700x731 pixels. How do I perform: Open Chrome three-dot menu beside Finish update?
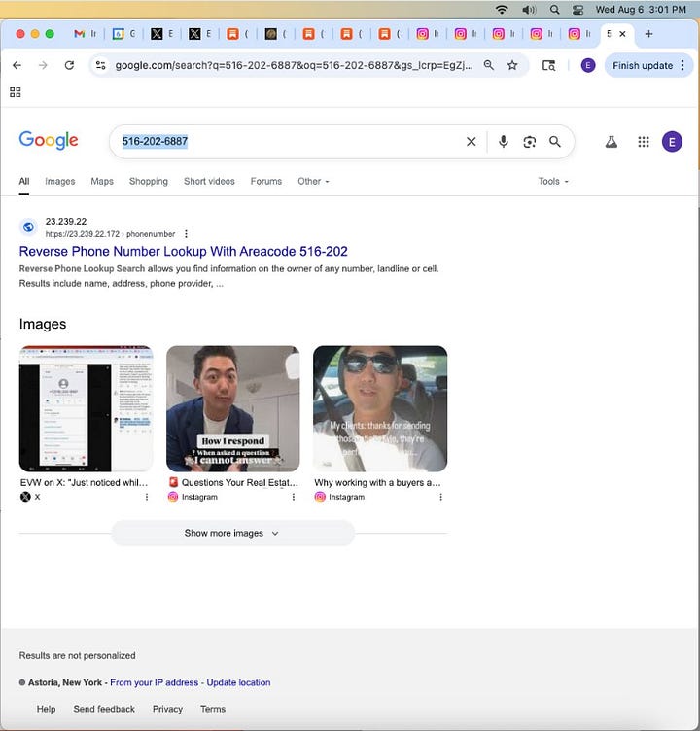(682, 65)
